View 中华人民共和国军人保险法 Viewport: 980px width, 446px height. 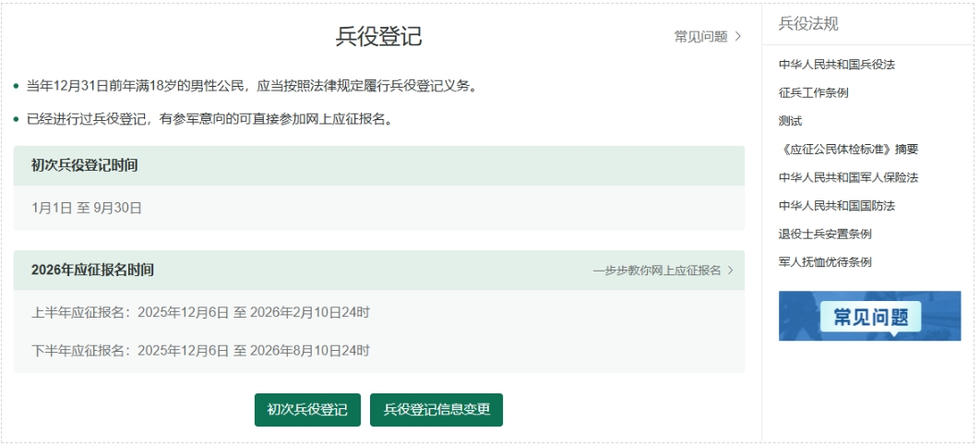848,177
